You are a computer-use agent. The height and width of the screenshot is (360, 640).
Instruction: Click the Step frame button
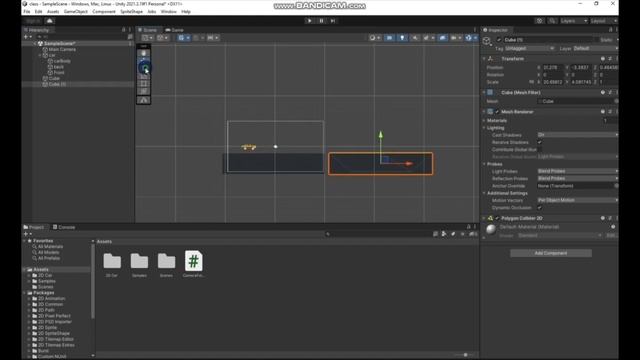coord(333,21)
